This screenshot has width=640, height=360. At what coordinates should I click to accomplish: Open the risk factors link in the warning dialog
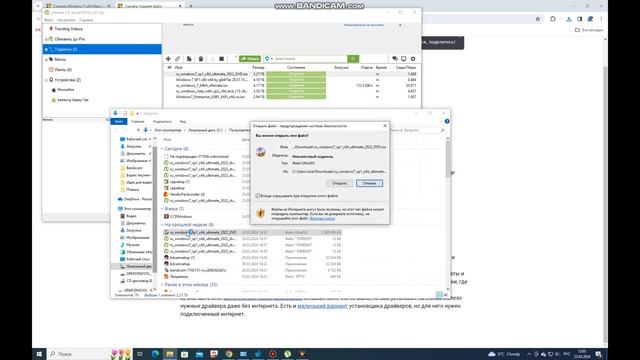(322, 218)
